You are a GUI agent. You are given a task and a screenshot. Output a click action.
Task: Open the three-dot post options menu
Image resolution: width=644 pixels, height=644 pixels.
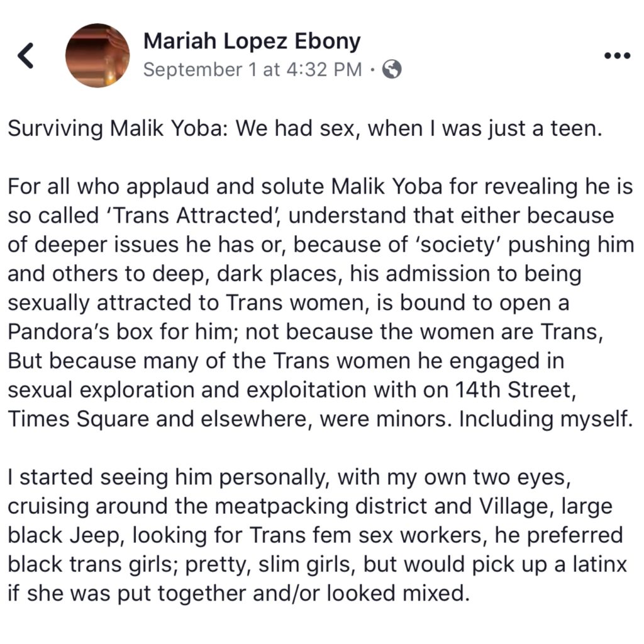[x=616, y=55]
